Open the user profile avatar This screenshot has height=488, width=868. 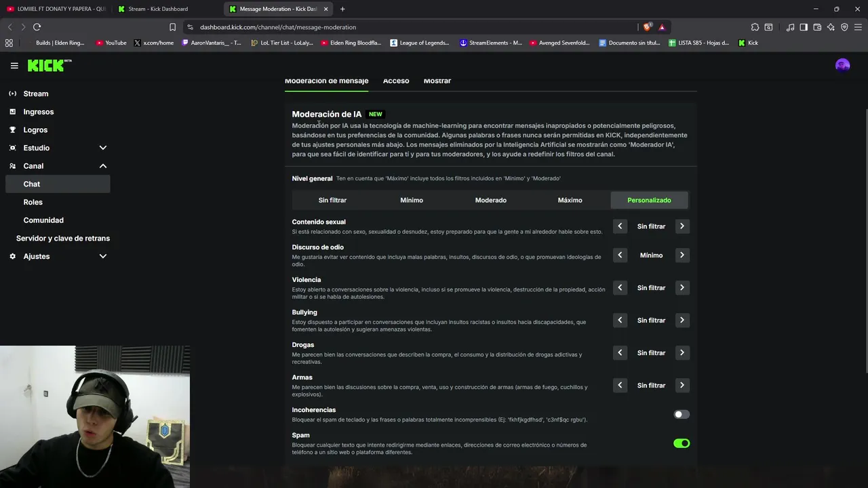pyautogui.click(x=842, y=65)
